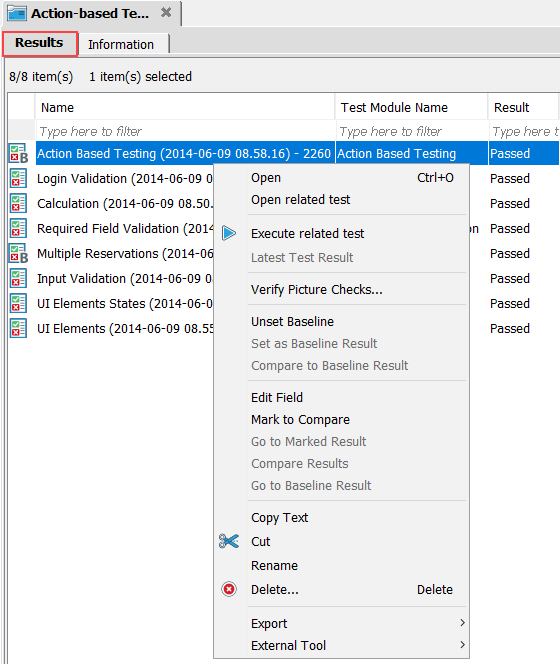The width and height of the screenshot is (560, 672).
Task: Click the Calculation result row icon
Action: 18,203
